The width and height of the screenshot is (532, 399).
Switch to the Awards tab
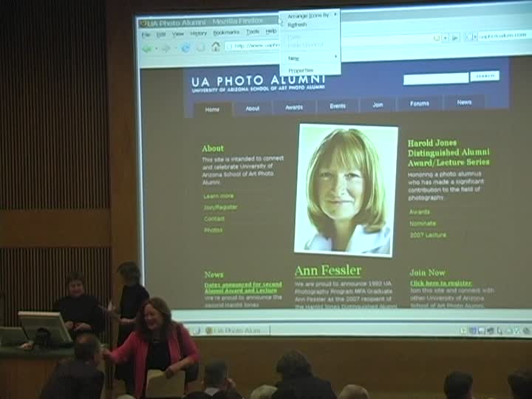tap(294, 107)
